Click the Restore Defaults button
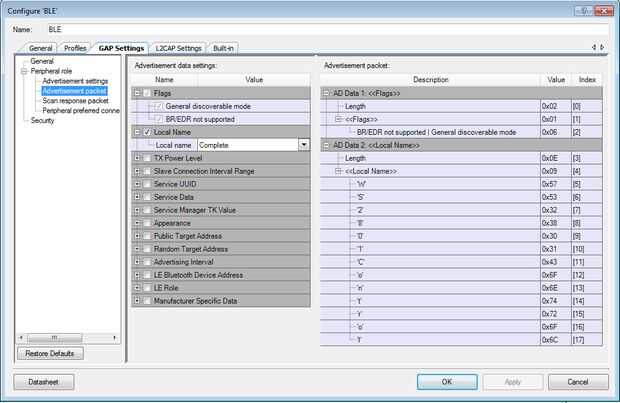The width and height of the screenshot is (620, 403). (50, 354)
